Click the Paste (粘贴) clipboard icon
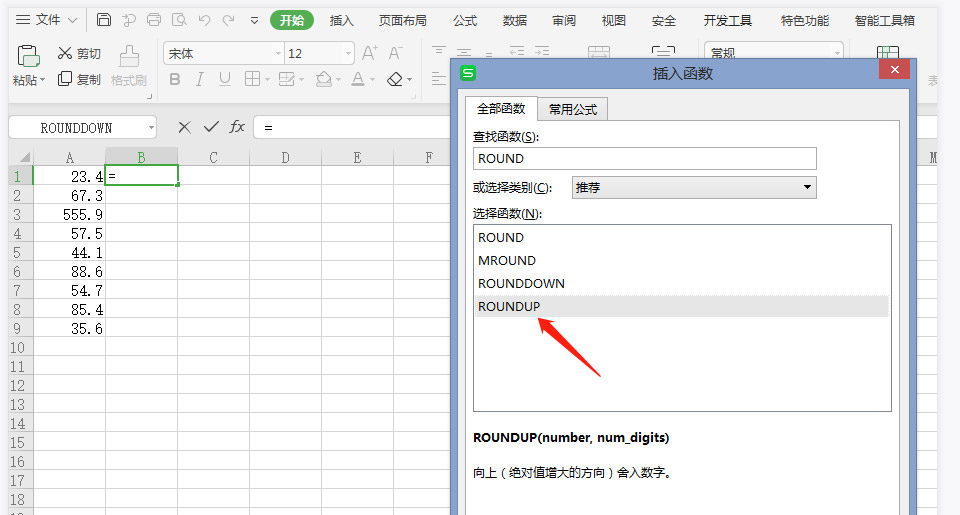The image size is (960, 515). click(28, 55)
